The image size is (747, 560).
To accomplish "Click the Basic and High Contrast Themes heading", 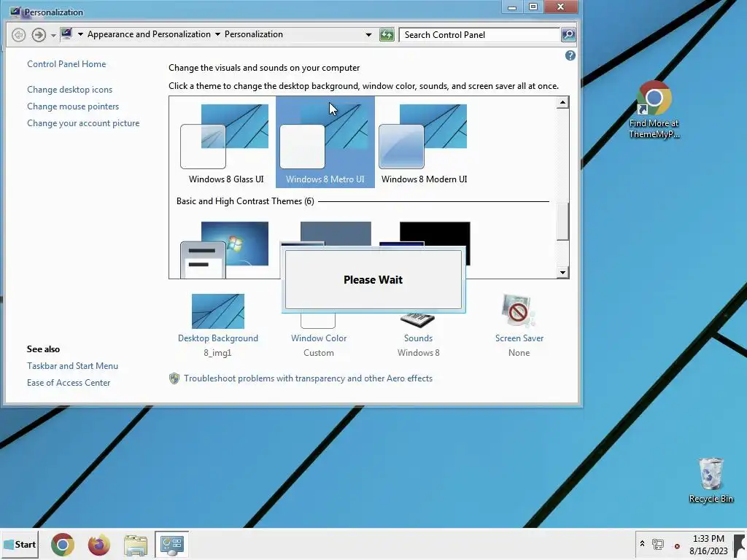I will click(x=245, y=201).
